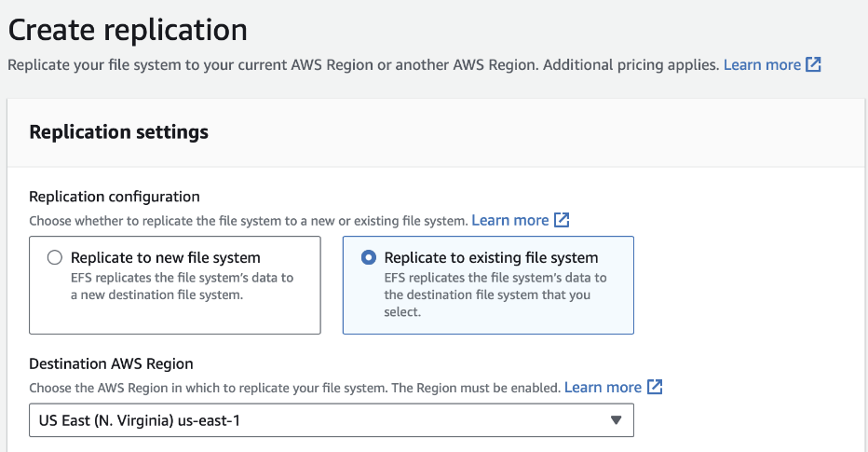Click the new destination file system description text
The height and width of the screenshot is (452, 868).
[183, 286]
